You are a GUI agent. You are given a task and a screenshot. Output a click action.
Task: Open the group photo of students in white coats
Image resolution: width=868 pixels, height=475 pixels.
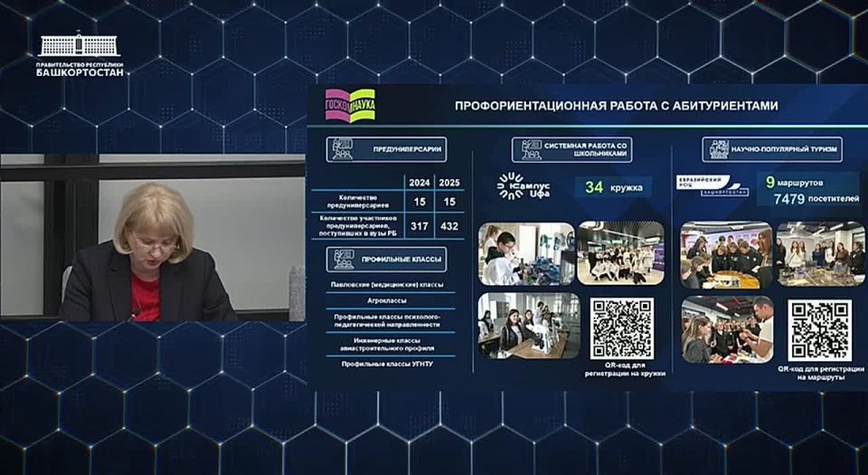pyautogui.click(x=620, y=253)
